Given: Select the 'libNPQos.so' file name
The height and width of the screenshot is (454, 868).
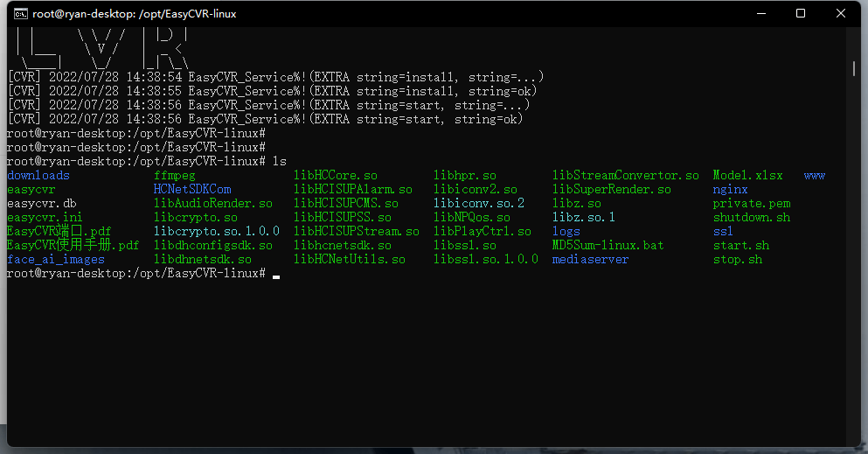Looking at the screenshot, I should pyautogui.click(x=472, y=218).
